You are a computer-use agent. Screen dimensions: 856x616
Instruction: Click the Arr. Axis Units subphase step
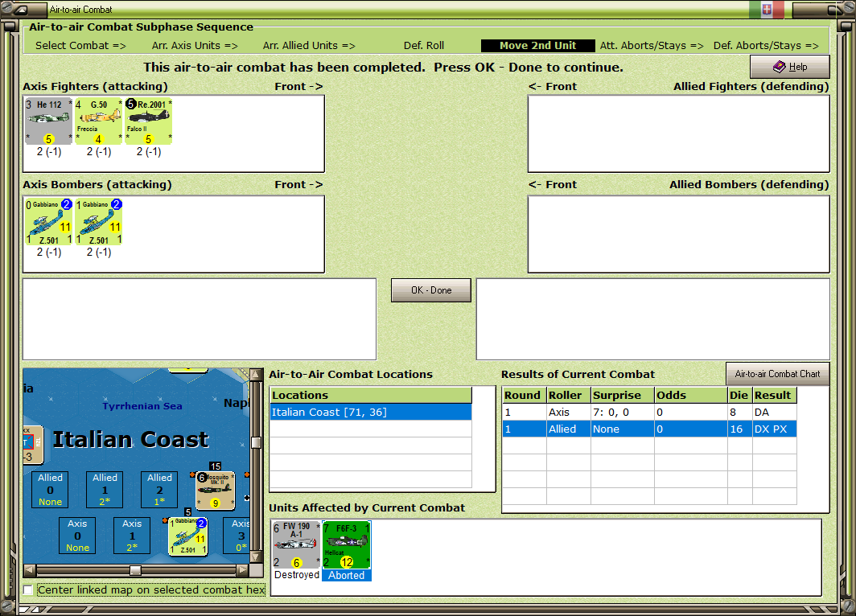tap(195, 46)
